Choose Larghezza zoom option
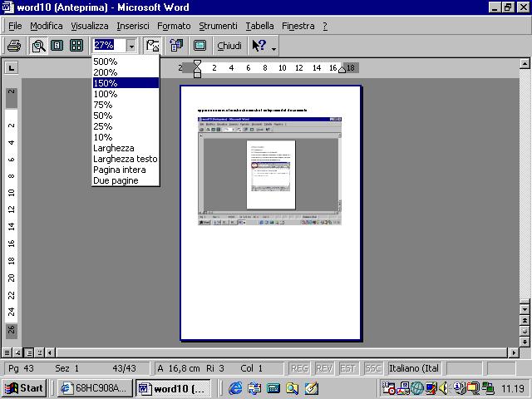 (x=126, y=148)
